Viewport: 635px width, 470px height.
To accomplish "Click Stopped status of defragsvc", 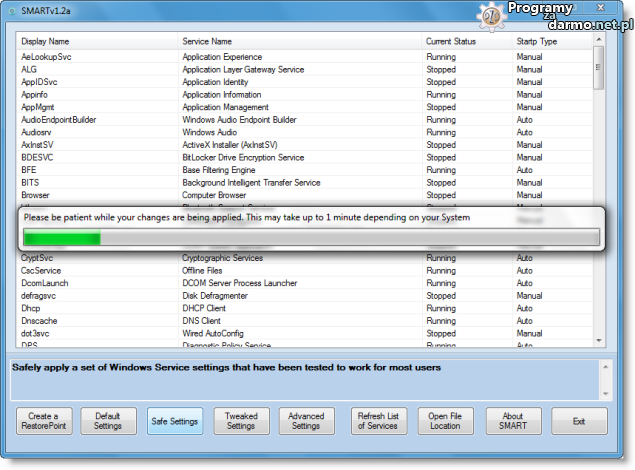I will (x=441, y=296).
